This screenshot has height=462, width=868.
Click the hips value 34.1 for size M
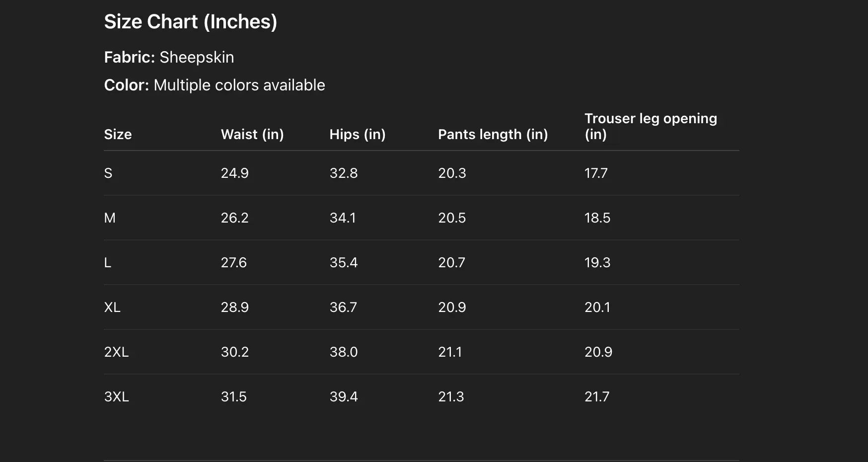pos(343,218)
